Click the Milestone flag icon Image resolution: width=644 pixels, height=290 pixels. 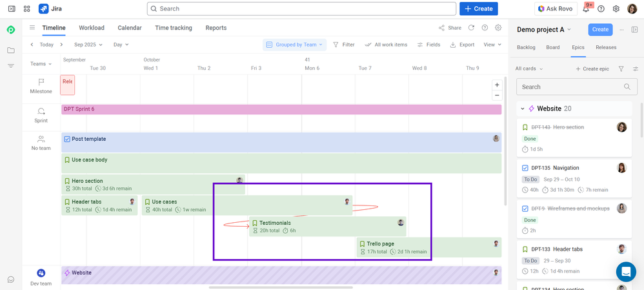41,82
